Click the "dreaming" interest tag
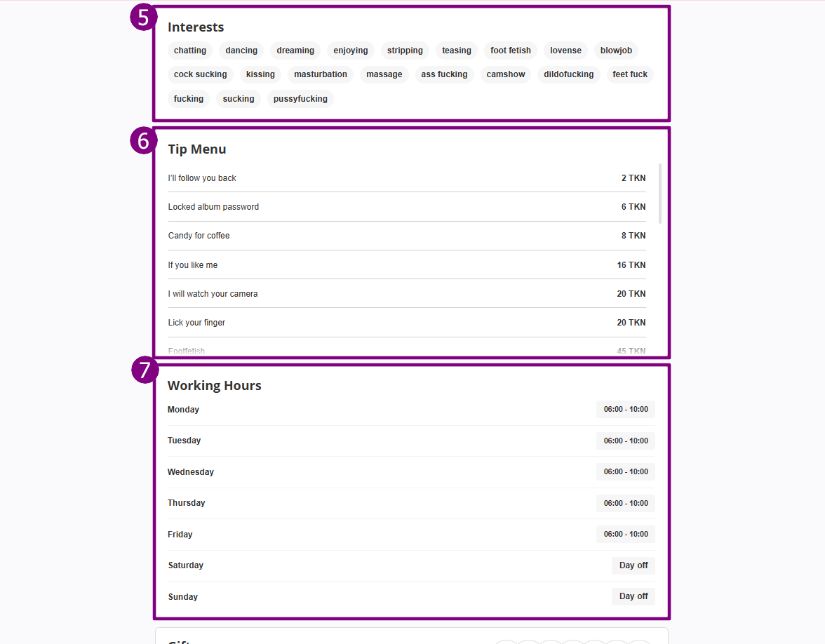The image size is (825, 644). tap(295, 51)
